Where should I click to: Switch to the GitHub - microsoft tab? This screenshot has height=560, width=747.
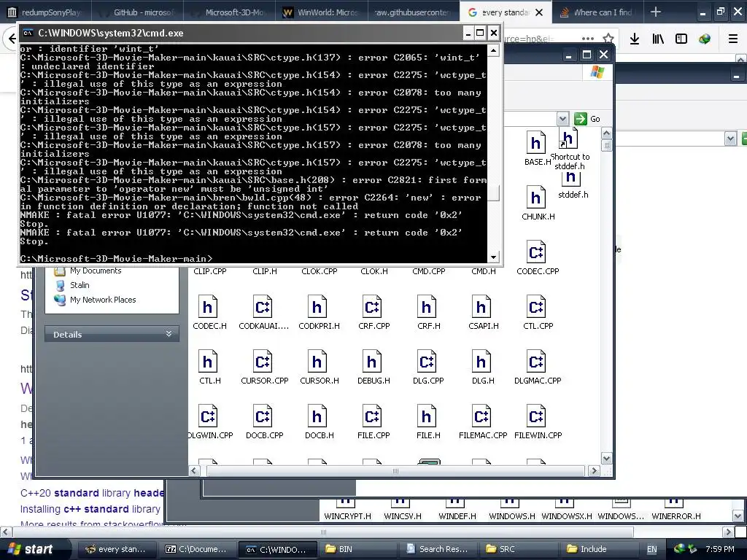coord(137,12)
